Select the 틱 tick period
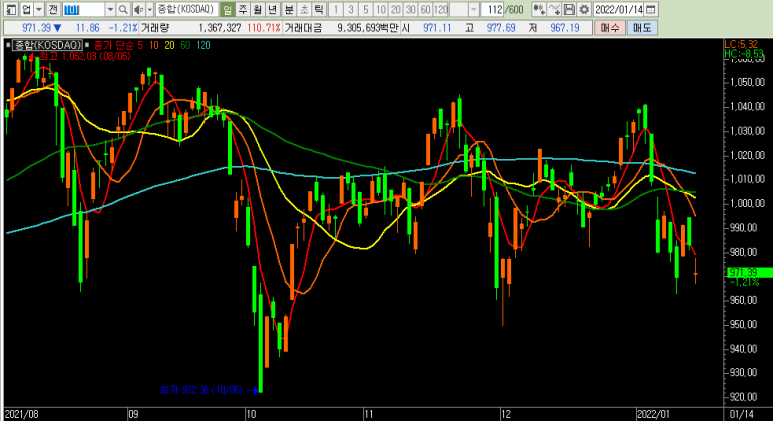 click(x=319, y=9)
